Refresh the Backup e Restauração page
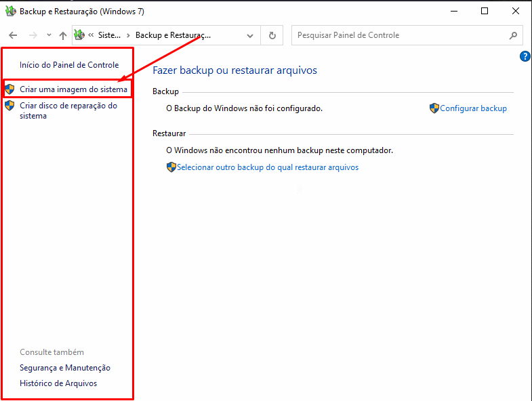The height and width of the screenshot is (401, 532). point(272,35)
